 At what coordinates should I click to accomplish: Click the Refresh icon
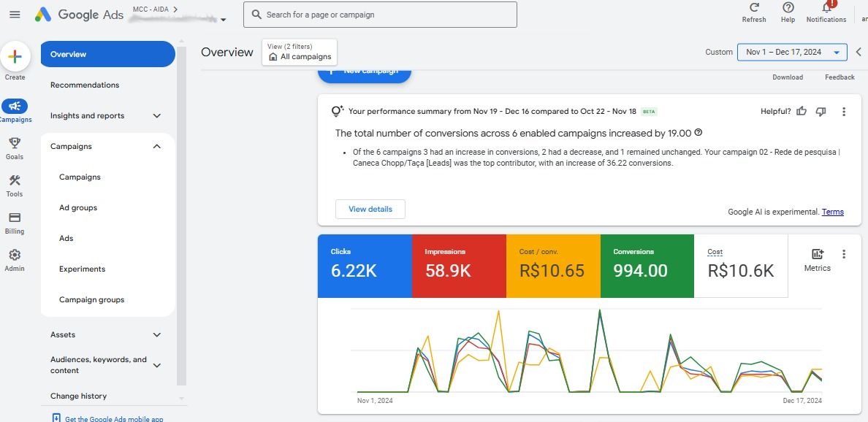pos(754,8)
